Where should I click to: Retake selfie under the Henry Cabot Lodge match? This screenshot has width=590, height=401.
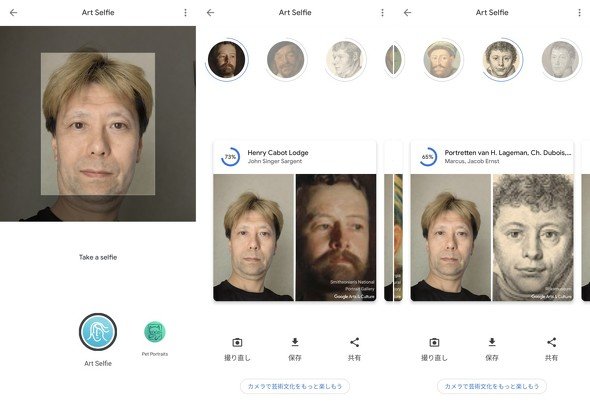coord(237,349)
